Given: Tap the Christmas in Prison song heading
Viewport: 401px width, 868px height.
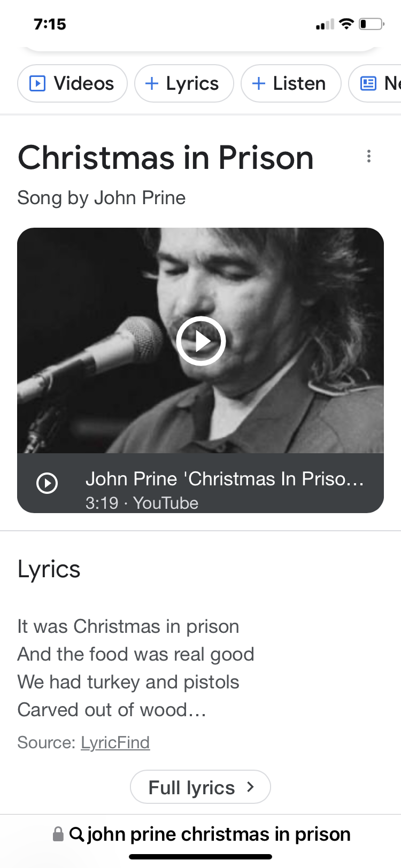Looking at the screenshot, I should point(166,158).
